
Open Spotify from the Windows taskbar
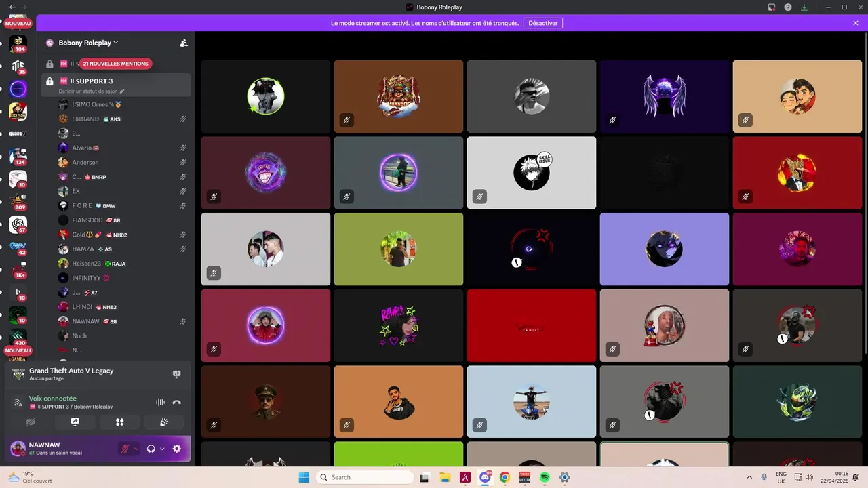click(x=545, y=477)
